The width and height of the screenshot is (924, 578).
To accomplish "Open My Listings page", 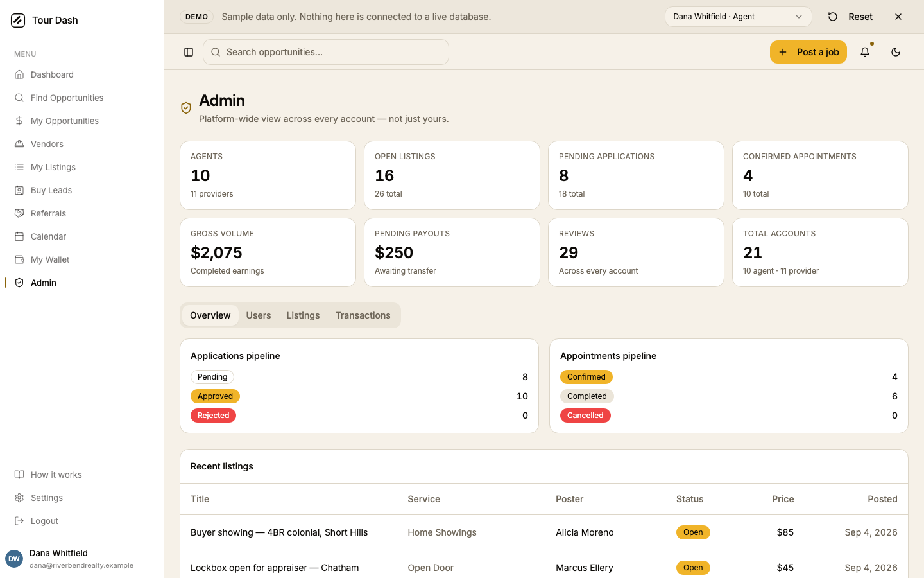I will [81, 167].
